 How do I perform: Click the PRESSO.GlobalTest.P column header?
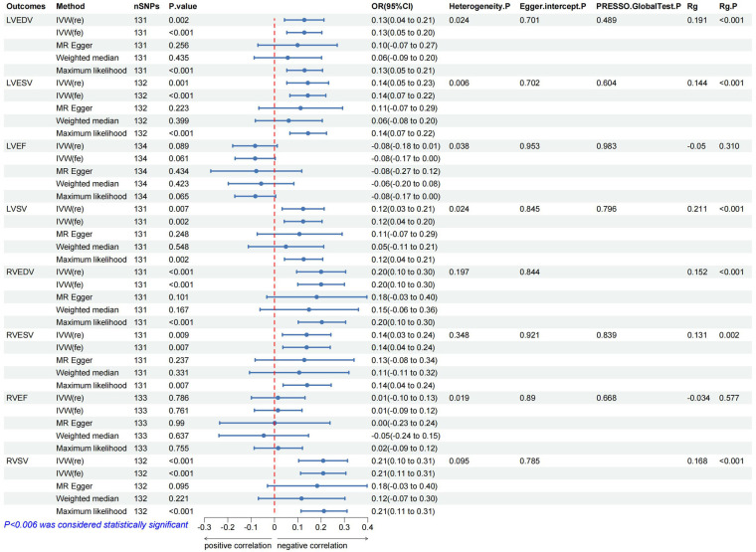[639, 6]
